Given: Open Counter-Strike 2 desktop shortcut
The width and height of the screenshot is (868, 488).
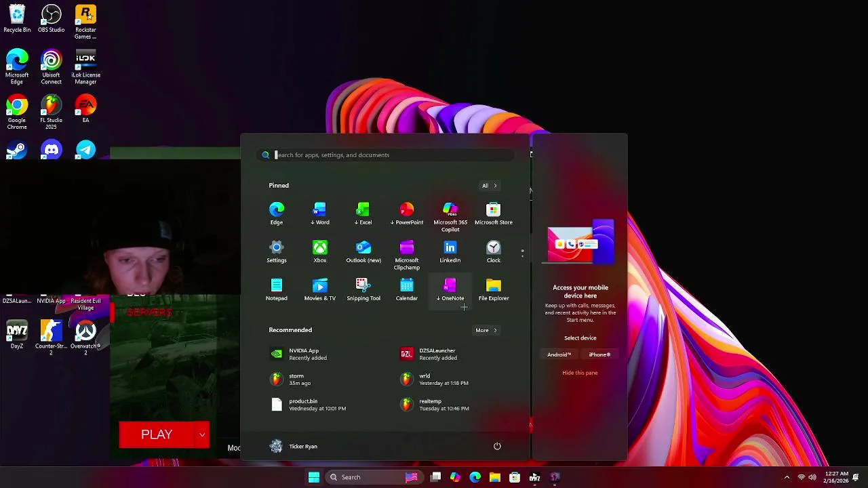Looking at the screenshot, I should pos(52,338).
